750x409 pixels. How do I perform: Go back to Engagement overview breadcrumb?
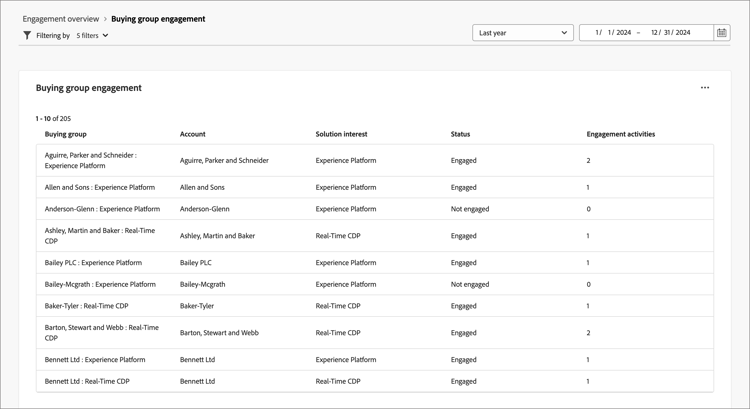click(x=60, y=19)
